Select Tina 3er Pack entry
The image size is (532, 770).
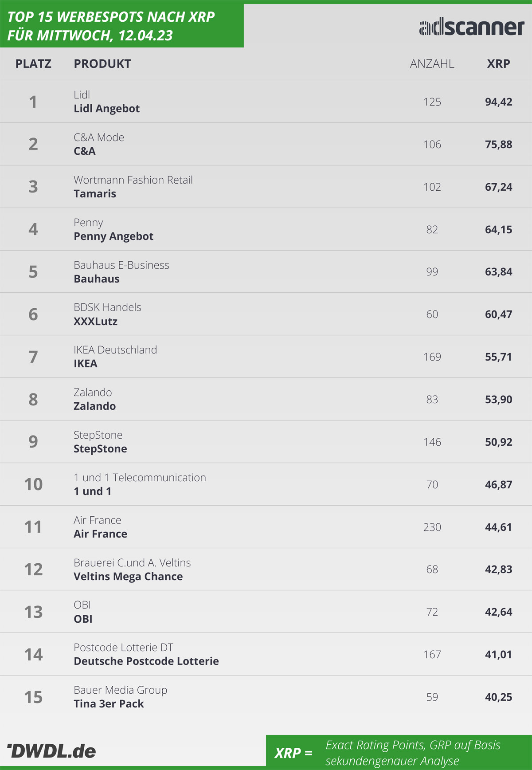coord(109,704)
